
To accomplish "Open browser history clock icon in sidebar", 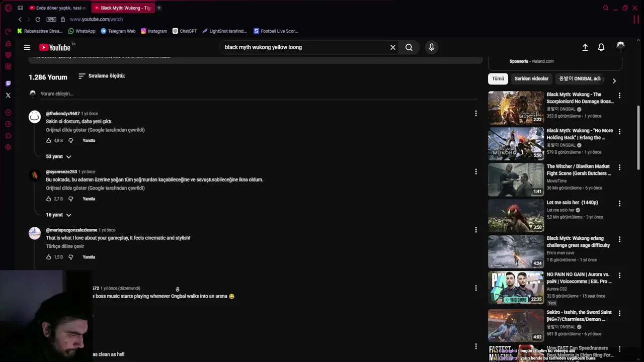I will (8, 124).
